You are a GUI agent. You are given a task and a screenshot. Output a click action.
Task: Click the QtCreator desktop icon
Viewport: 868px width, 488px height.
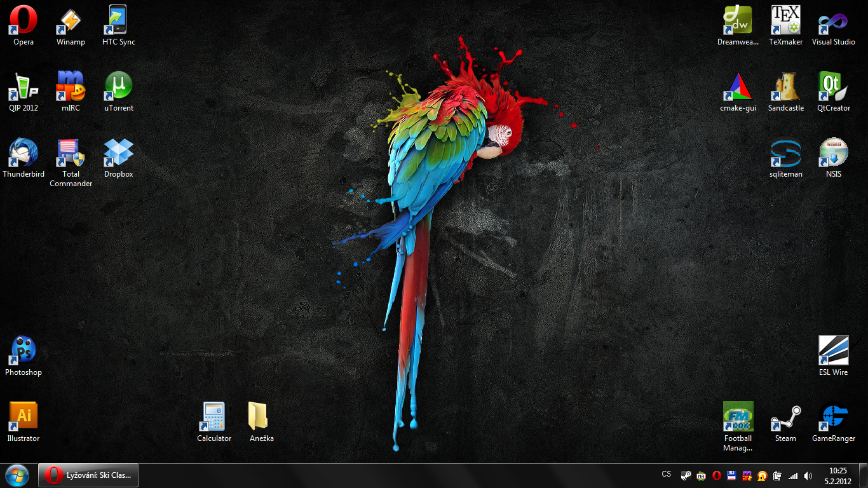coord(833,86)
